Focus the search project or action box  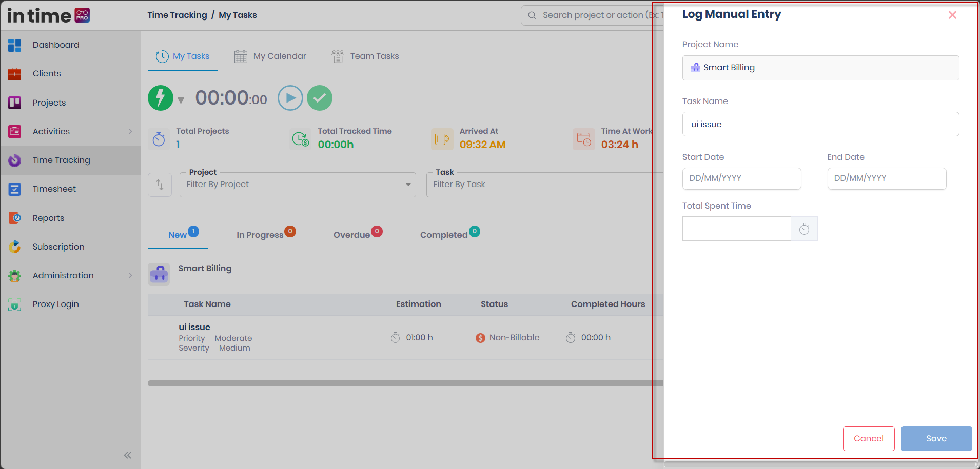click(593, 15)
